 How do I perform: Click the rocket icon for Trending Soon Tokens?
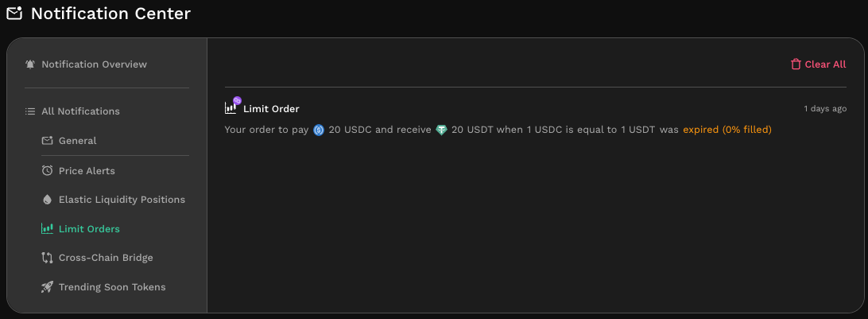click(47, 287)
